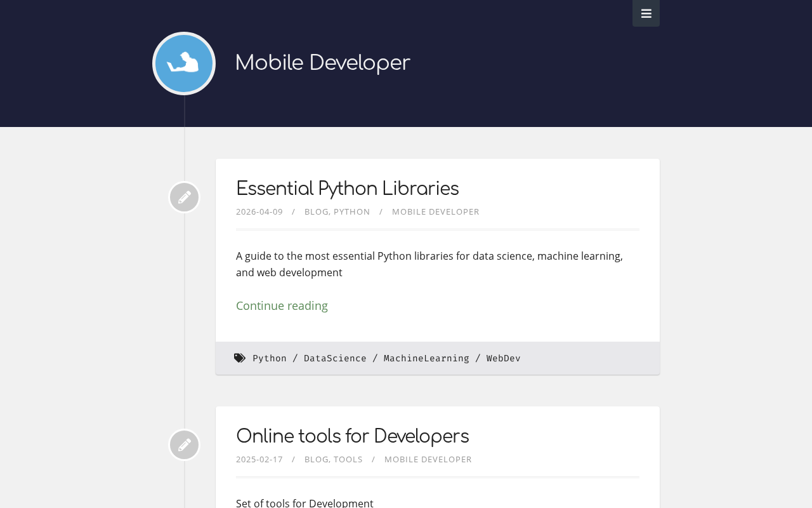This screenshot has height=508, width=812.
Task: Click the 2026-04-09 post date
Action: [259, 211]
